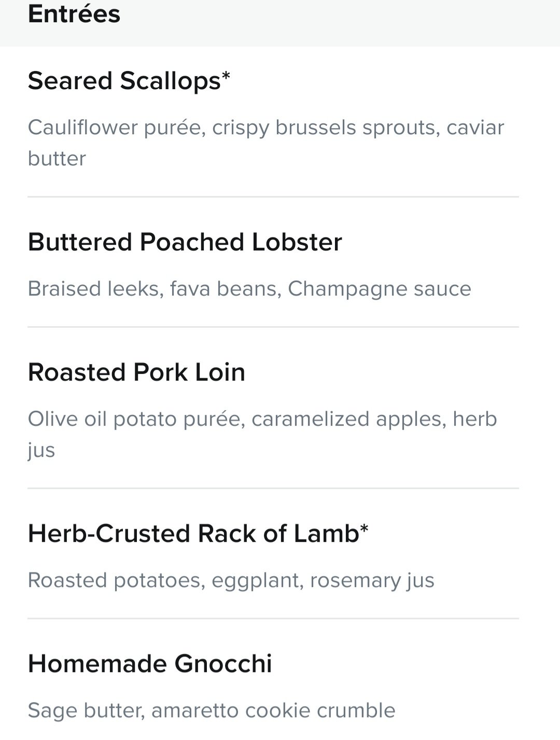Image resolution: width=560 pixels, height=740 pixels.
Task: Click the word 'butter' under Seared Scallops
Action: 57,159
